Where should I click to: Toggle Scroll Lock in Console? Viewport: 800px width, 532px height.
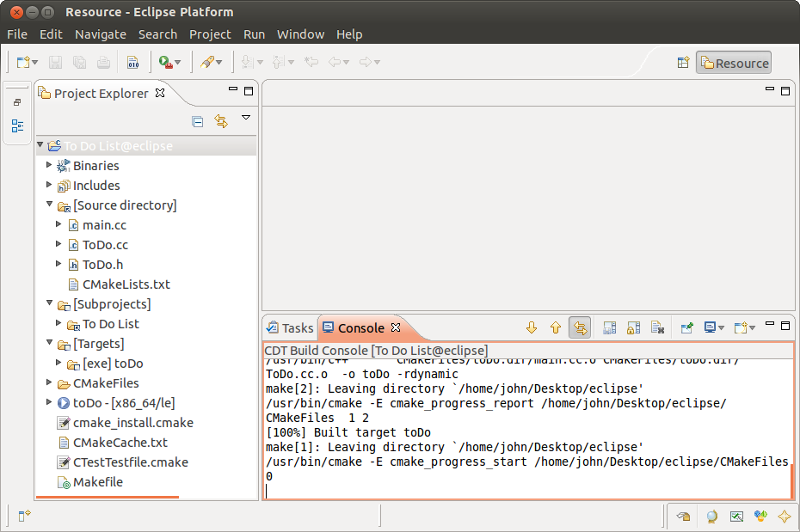(634, 327)
